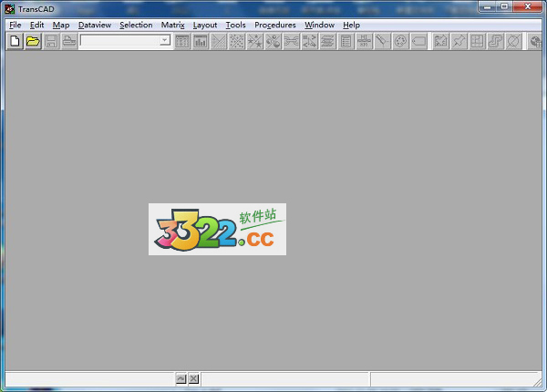Click the Save floppy disk icon
The width and height of the screenshot is (547, 392).
51,41
